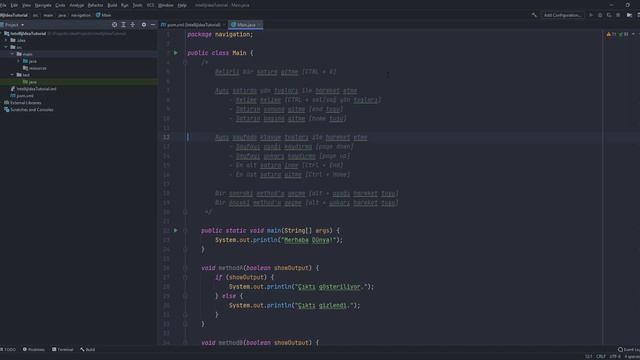
Task: Close the Main.java editor tab
Action: (x=260, y=25)
